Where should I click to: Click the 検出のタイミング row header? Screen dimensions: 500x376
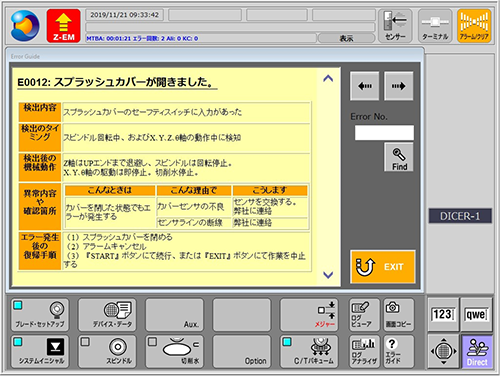coord(40,138)
